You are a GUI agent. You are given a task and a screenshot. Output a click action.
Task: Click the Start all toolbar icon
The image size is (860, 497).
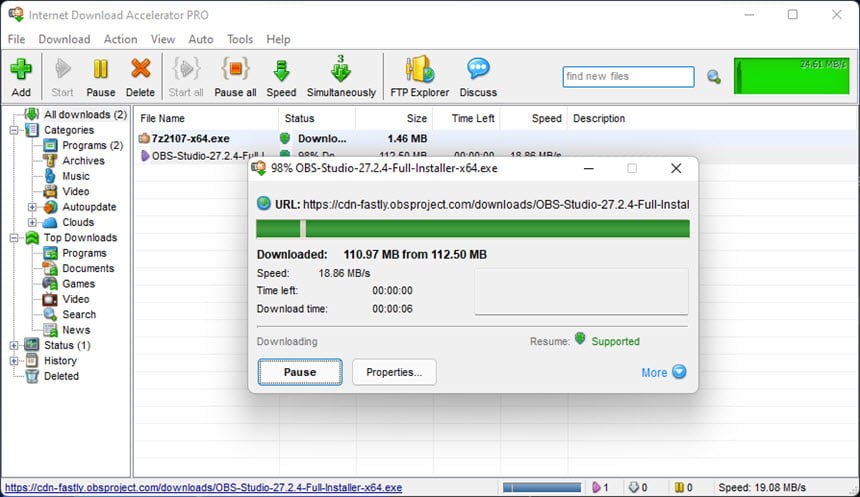186,77
